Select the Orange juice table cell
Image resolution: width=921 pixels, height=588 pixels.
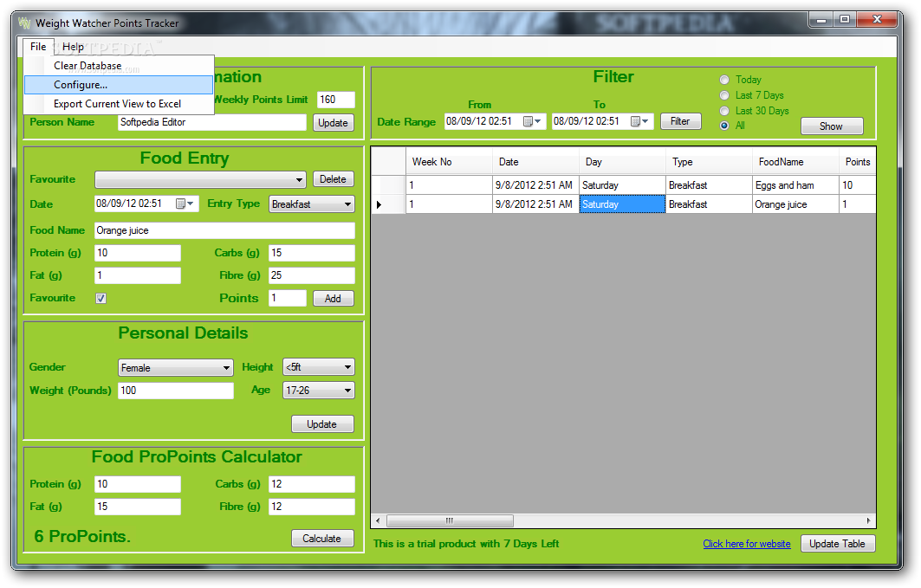pyautogui.click(x=795, y=204)
